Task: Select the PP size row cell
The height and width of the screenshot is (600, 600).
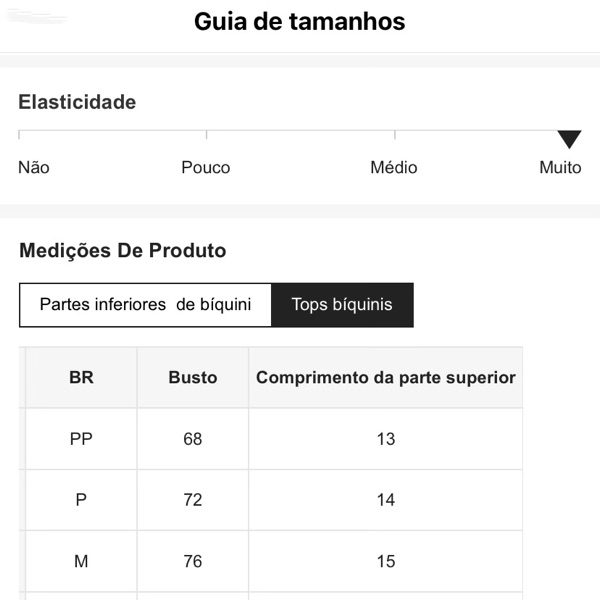Action: point(81,439)
